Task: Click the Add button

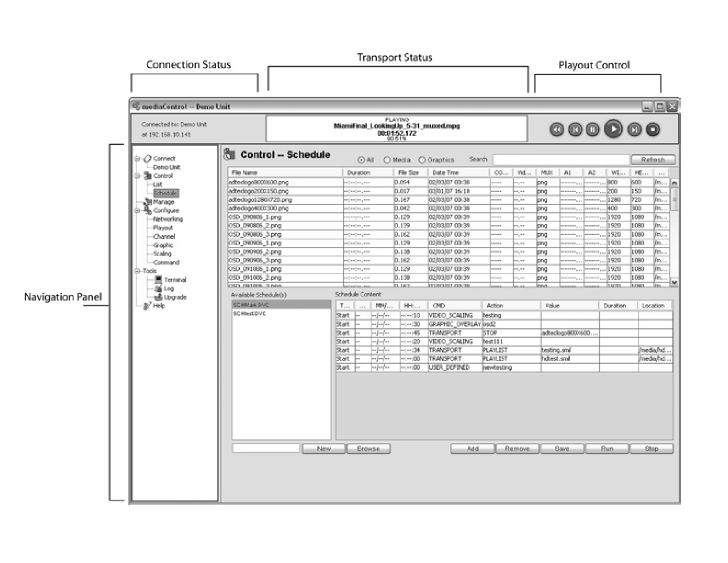Action: (473, 449)
